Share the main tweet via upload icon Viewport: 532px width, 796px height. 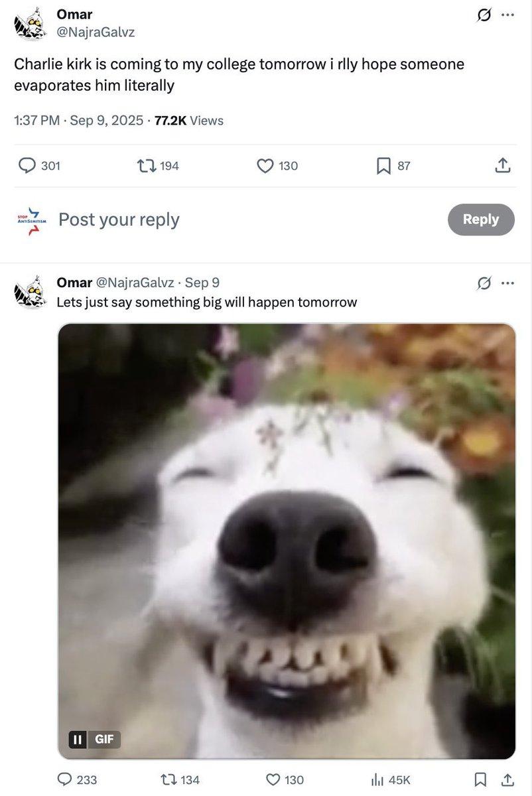coord(503,165)
